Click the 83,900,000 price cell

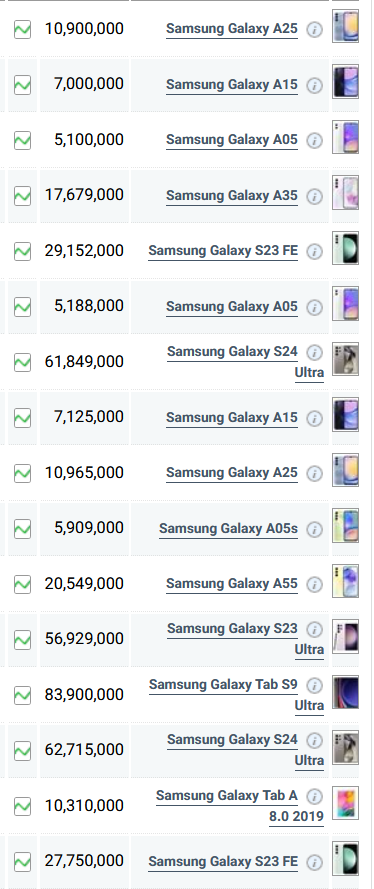(84, 695)
